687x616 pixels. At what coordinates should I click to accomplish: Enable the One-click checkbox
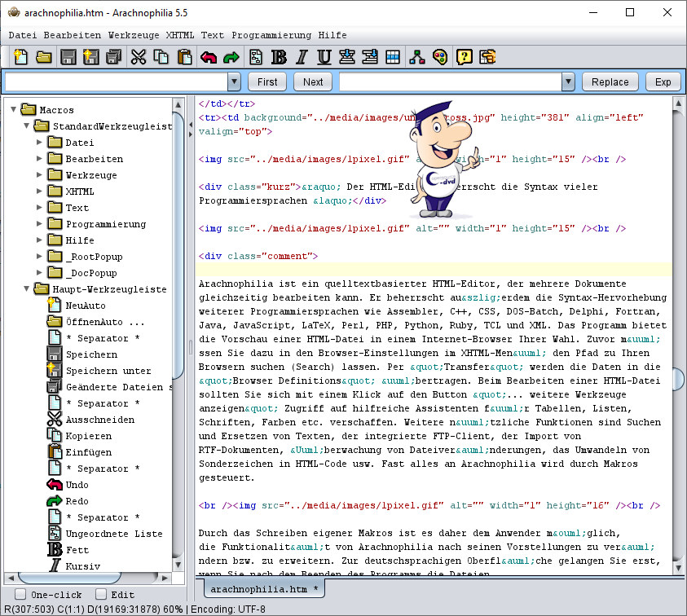click(21, 595)
